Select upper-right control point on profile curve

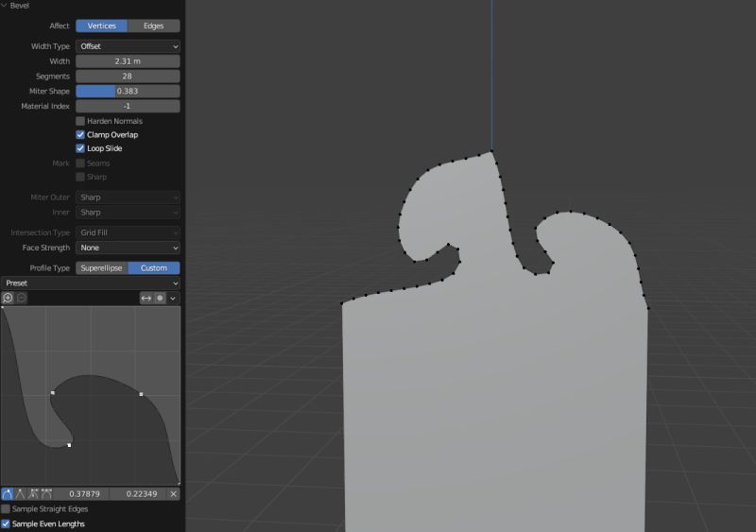click(x=141, y=394)
